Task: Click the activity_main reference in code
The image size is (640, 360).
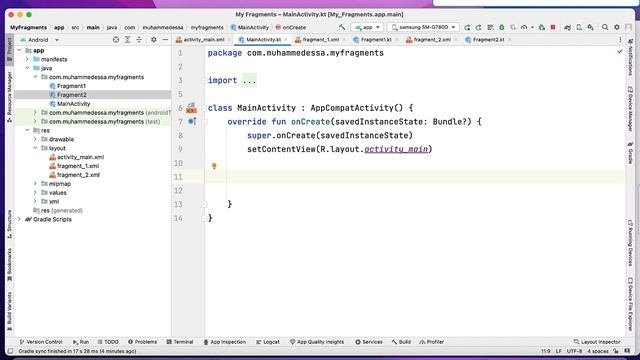Action: (x=396, y=149)
